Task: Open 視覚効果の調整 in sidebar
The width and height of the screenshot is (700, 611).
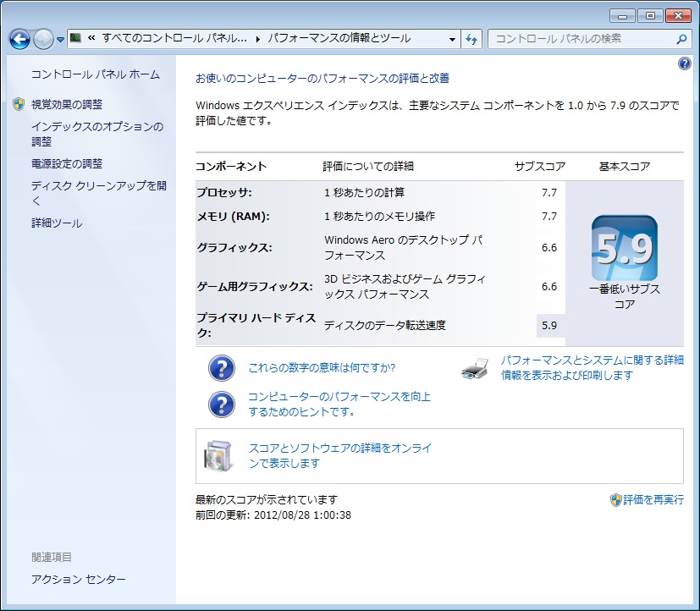Action: tap(66, 104)
